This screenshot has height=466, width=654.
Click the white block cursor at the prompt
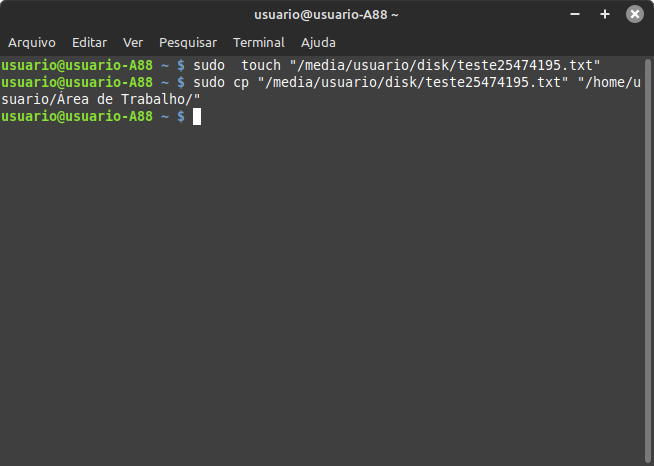(197, 116)
